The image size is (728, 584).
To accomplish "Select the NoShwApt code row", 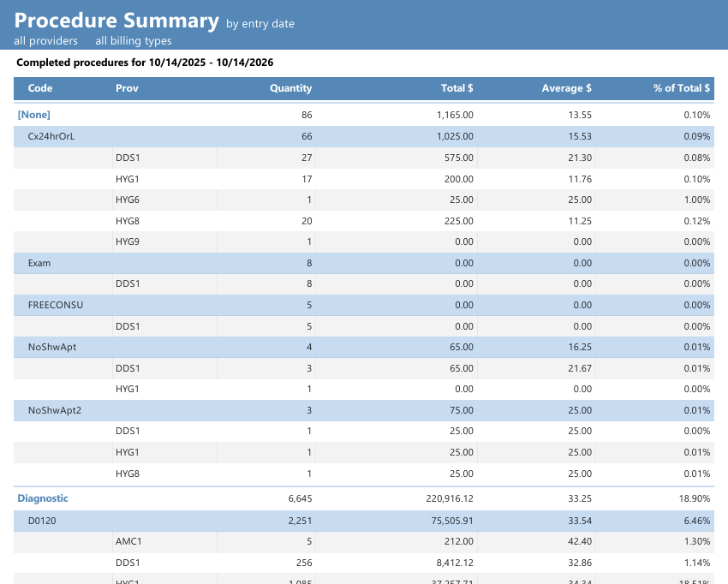I will coord(363,348).
